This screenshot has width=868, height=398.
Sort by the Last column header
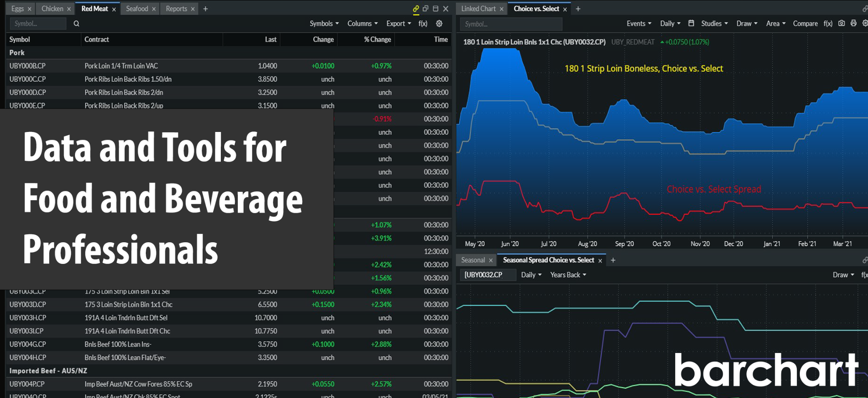point(271,39)
